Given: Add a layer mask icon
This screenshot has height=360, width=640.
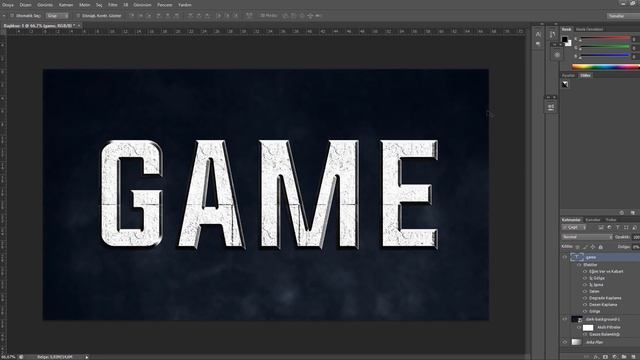Looking at the screenshot, I should pyautogui.click(x=605, y=357).
